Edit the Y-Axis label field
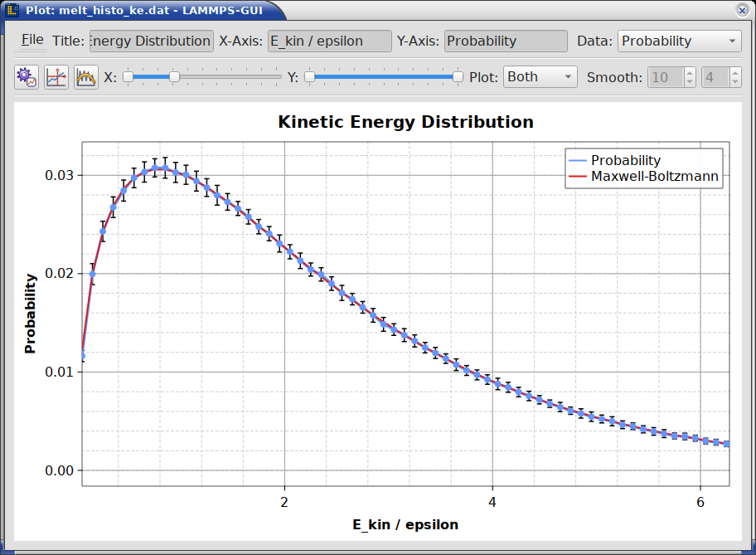Image resolution: width=756 pixels, height=555 pixels. coord(506,41)
